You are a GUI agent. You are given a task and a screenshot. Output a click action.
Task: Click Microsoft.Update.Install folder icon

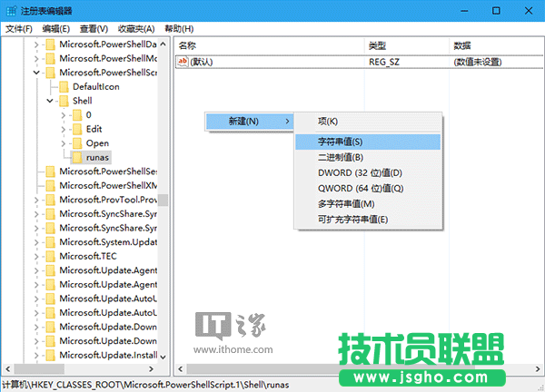coord(51,355)
